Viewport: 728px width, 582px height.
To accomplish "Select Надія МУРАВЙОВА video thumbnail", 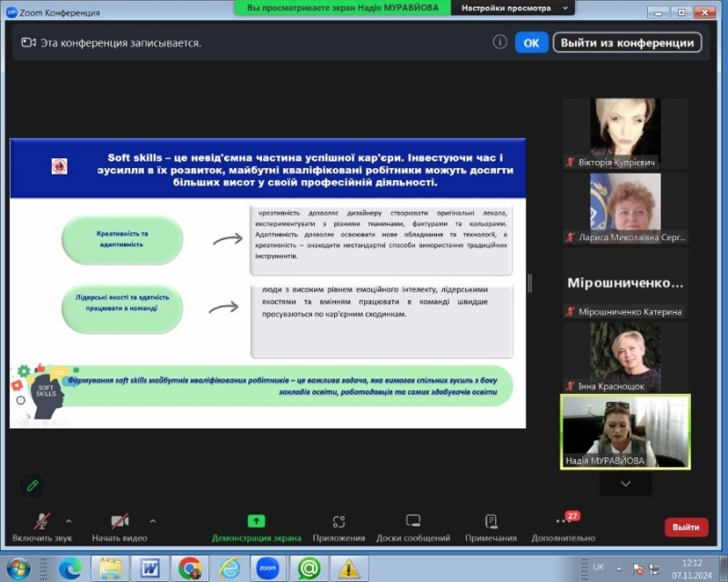I will (624, 431).
